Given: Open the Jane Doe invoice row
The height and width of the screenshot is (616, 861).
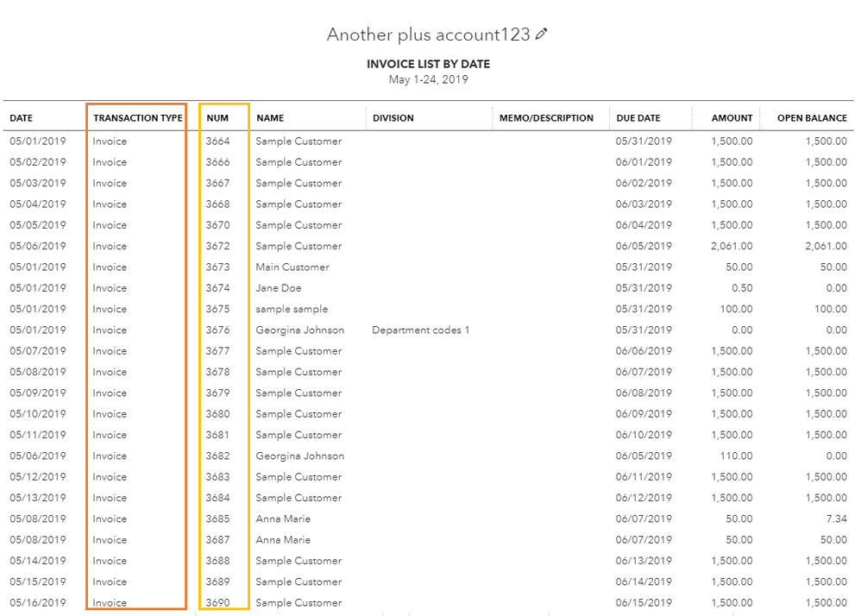Looking at the screenshot, I should (279, 288).
